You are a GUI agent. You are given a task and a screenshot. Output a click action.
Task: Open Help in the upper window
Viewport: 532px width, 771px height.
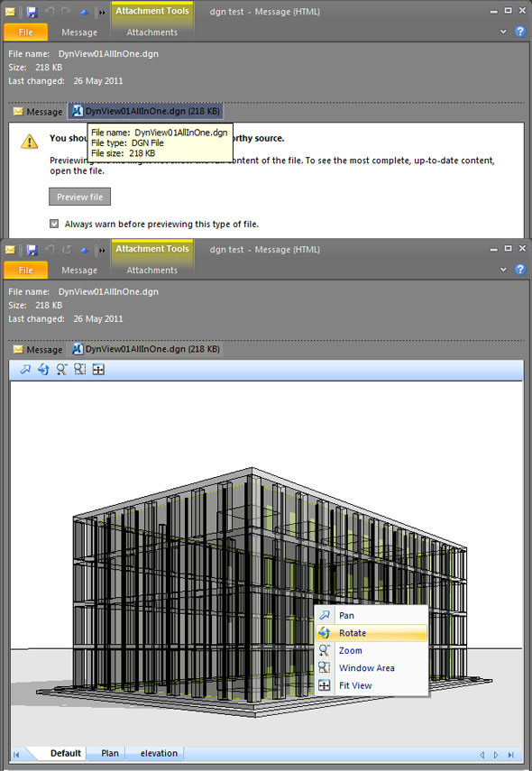tap(520, 32)
